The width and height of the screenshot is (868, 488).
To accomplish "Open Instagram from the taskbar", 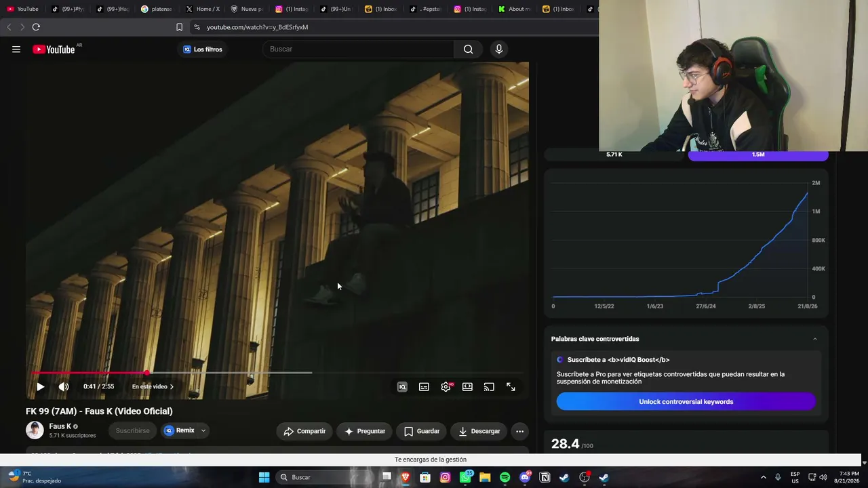I will click(445, 477).
